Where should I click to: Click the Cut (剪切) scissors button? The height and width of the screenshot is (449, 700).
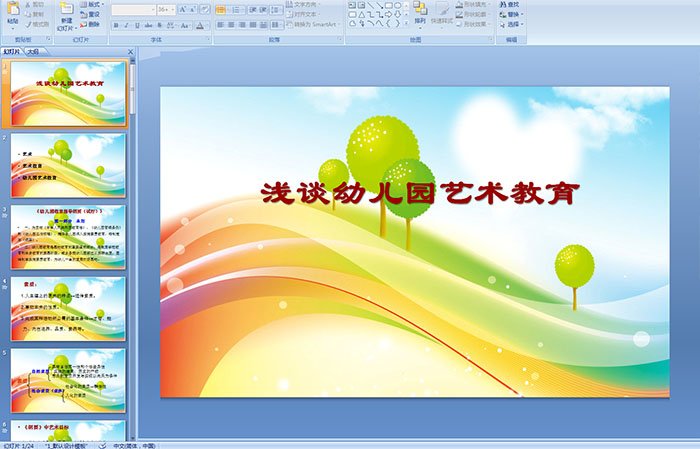click(34, 5)
